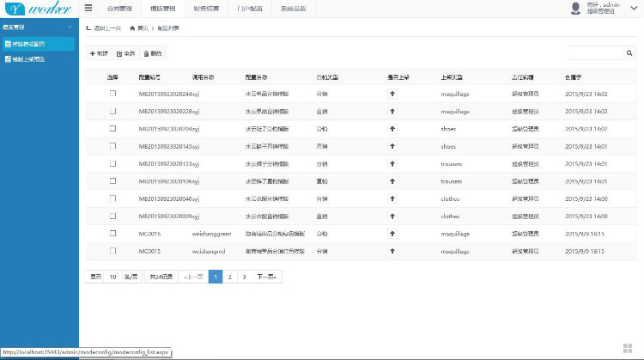This screenshot has width=644, height=360.
Task: Click the shoes cell in row MB20150923020204
Action: 448,129
